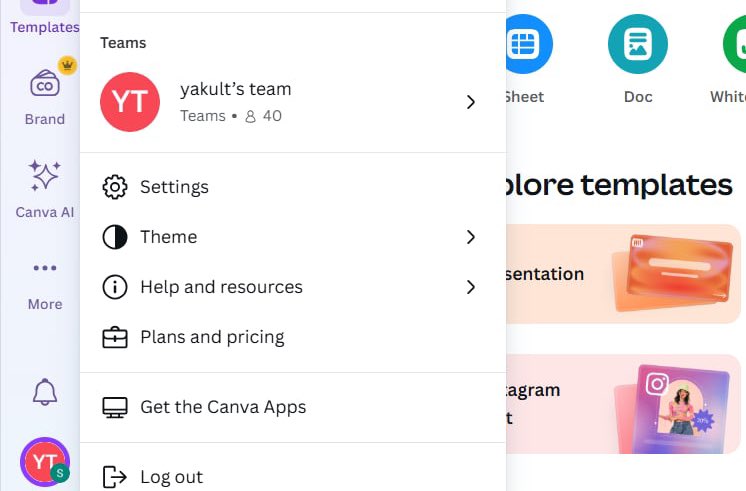Screen dimensions: 746x491
Task: Click the Settings gear icon
Action: pyautogui.click(x=115, y=187)
